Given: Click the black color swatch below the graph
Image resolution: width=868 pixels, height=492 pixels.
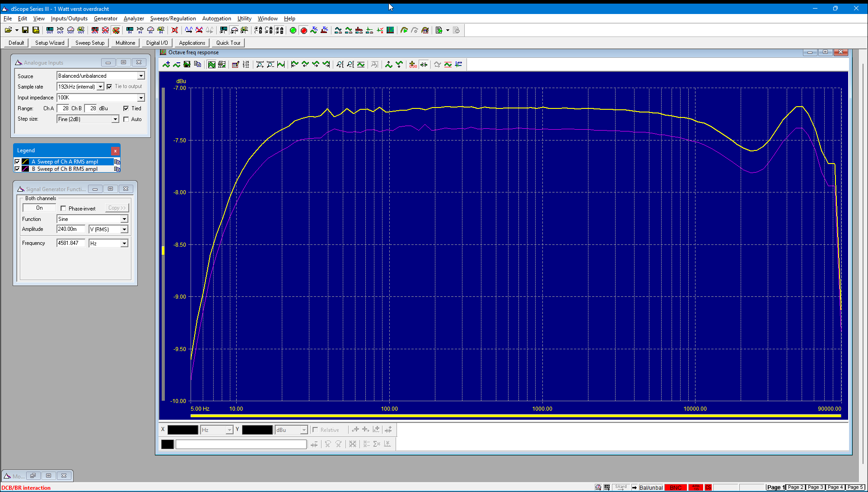Looking at the screenshot, I should pyautogui.click(x=168, y=444).
